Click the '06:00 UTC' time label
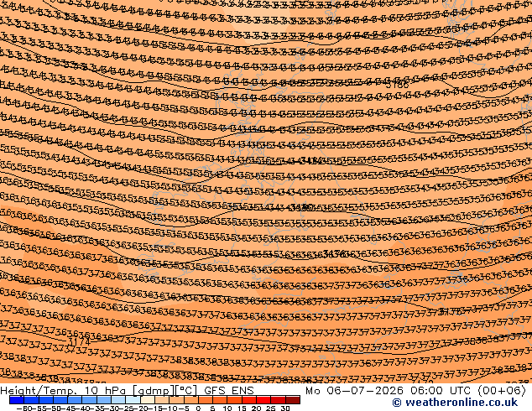 coord(441,391)
